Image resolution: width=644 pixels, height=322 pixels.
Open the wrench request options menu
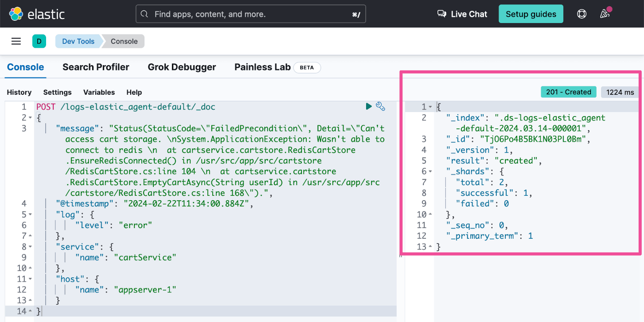click(x=380, y=106)
